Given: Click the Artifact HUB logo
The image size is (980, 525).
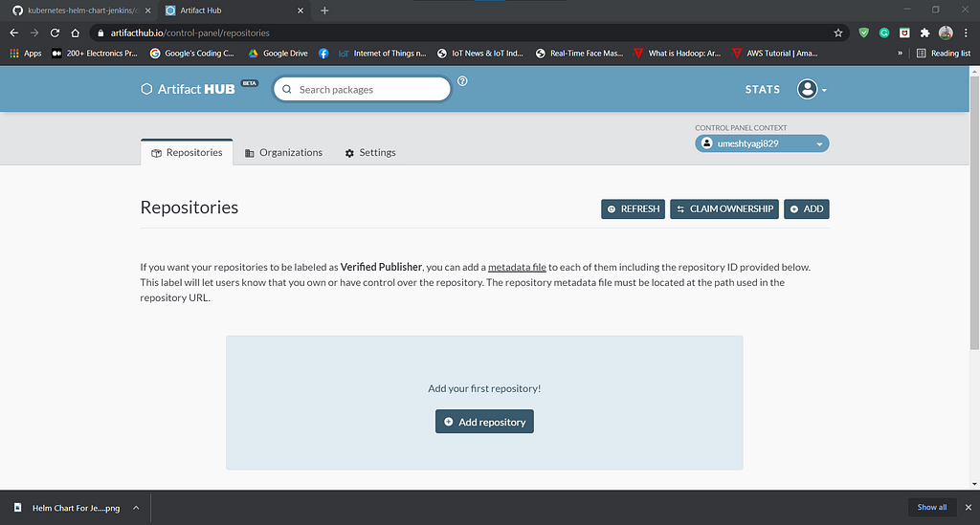Looking at the screenshot, I should [x=189, y=89].
